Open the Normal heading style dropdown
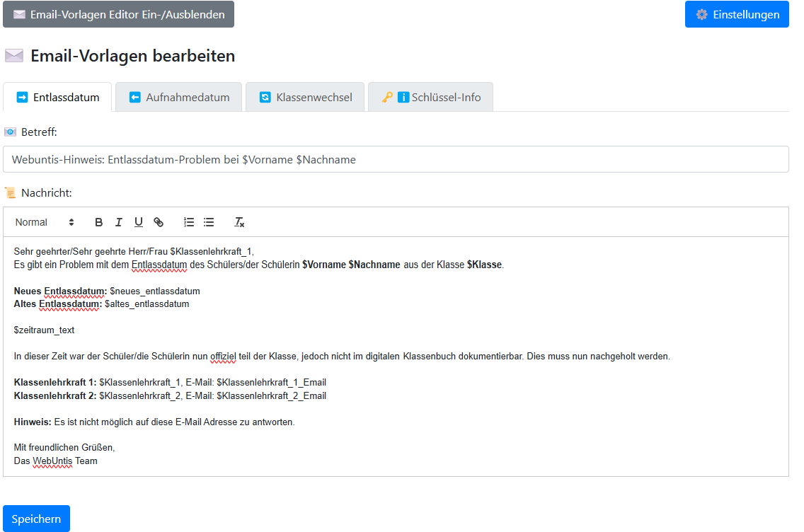804x532 pixels. pyautogui.click(x=45, y=222)
